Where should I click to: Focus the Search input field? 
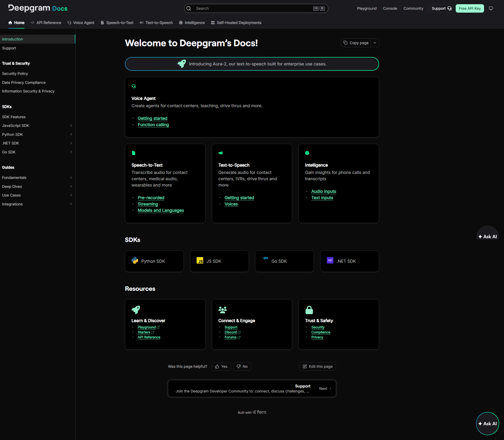[252, 8]
